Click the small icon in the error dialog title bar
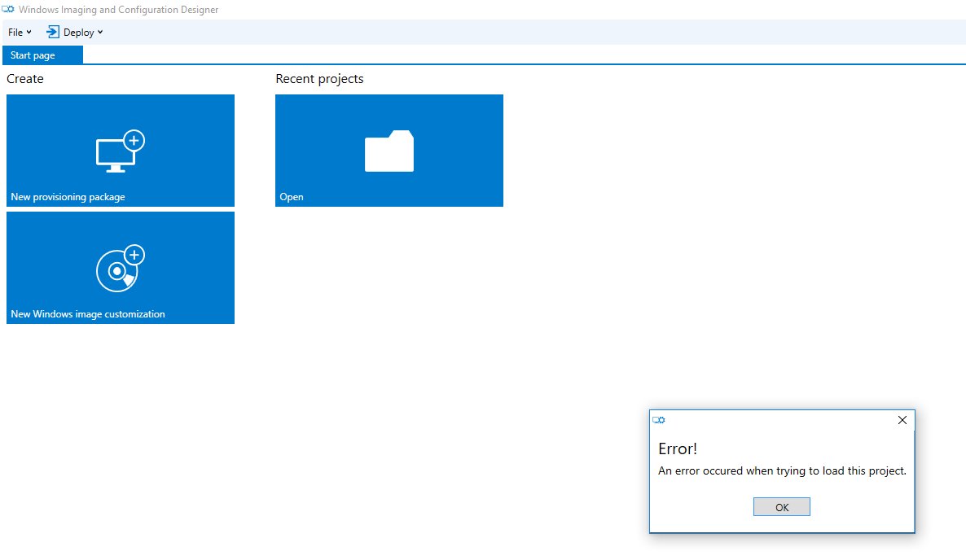This screenshot has height=560, width=966. (x=659, y=420)
